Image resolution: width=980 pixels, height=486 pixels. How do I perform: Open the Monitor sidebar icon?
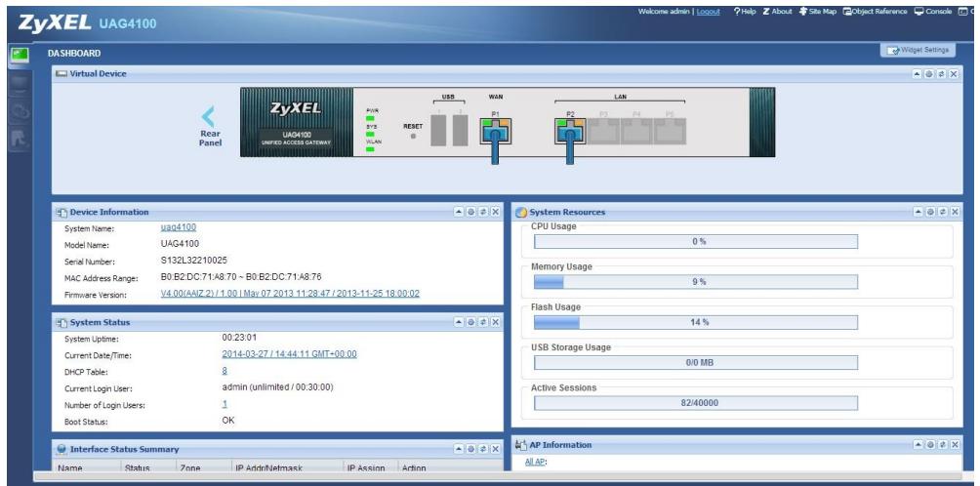click(19, 83)
